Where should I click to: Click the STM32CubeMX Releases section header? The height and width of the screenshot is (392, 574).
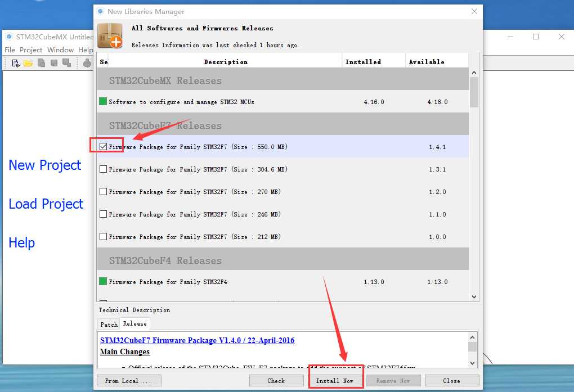pyautogui.click(x=283, y=79)
